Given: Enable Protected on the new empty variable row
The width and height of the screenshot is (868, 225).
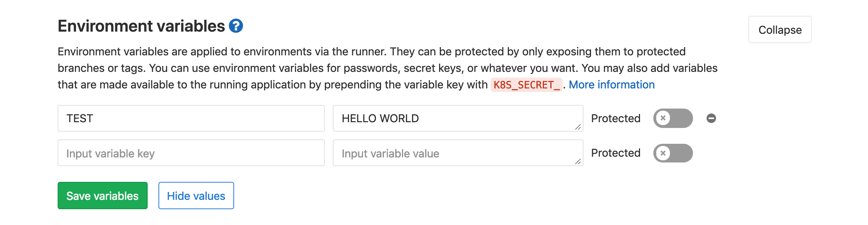Looking at the screenshot, I should pyautogui.click(x=673, y=153).
